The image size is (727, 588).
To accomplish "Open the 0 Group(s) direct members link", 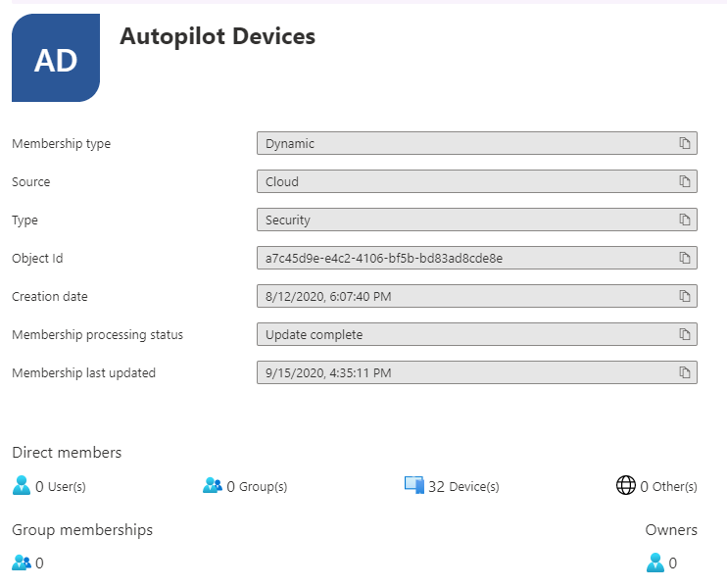I will (x=257, y=486).
